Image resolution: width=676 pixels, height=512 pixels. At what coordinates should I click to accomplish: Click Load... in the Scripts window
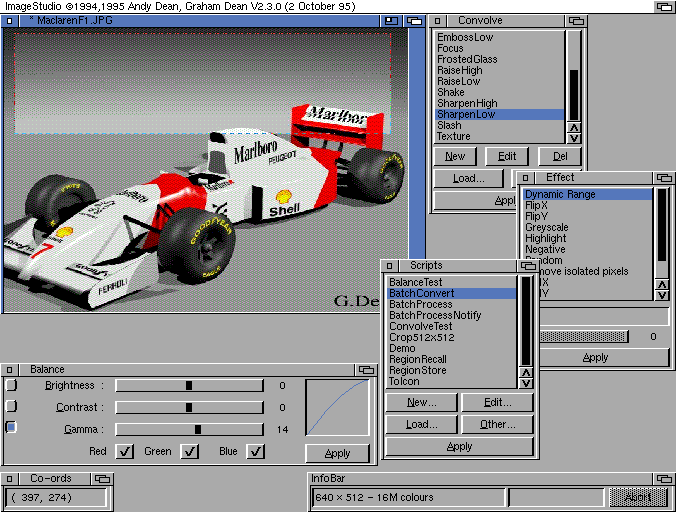(x=421, y=425)
